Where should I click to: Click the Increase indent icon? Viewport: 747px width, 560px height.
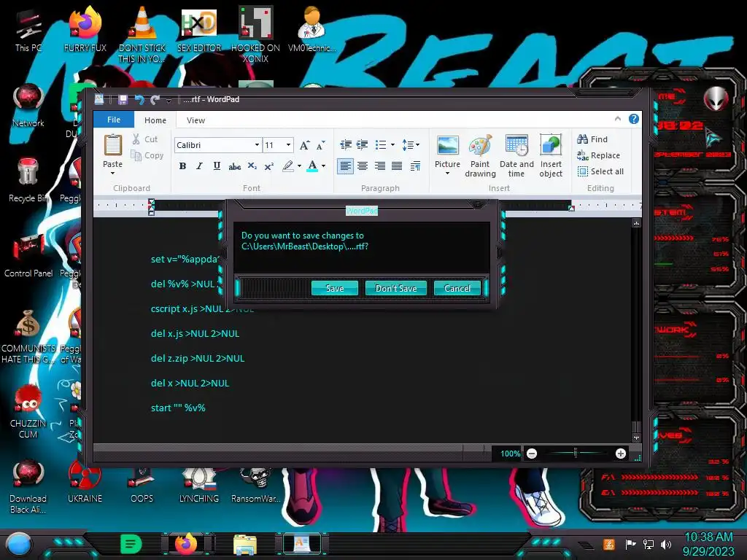click(x=362, y=144)
